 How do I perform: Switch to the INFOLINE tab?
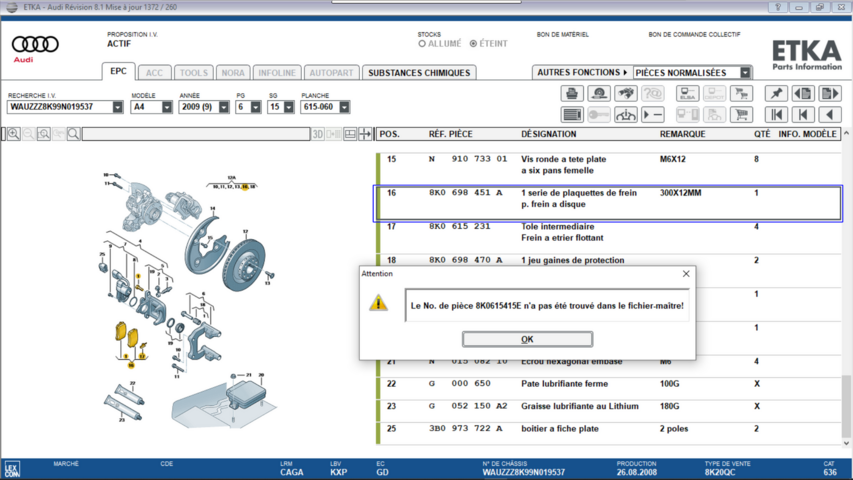point(277,73)
